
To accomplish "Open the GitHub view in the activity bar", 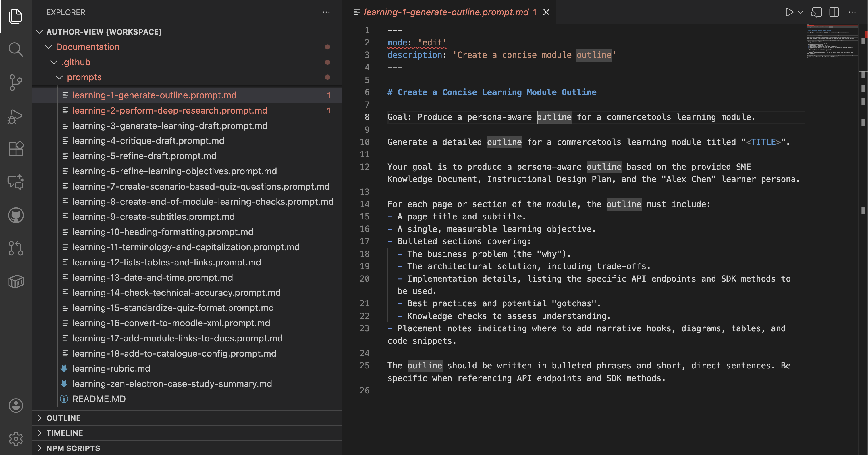I will (16, 215).
